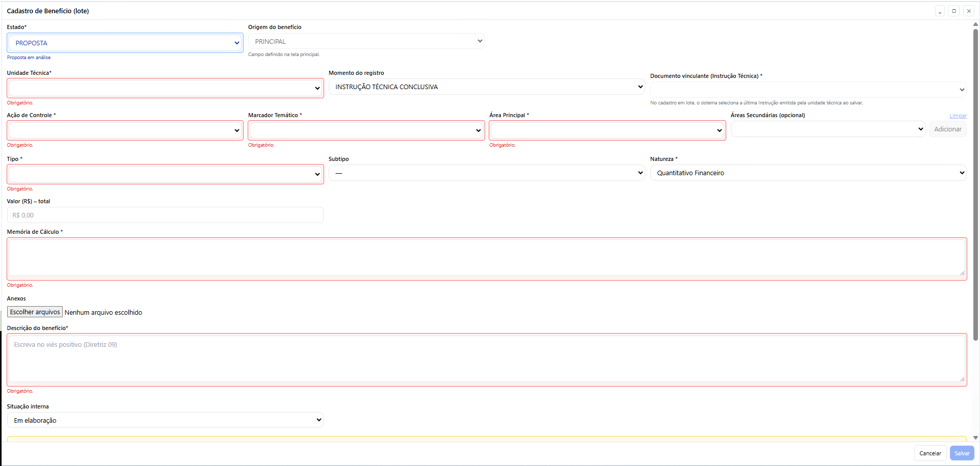Image resolution: width=980 pixels, height=466 pixels.
Task: Click the Adicionar button
Action: (947, 129)
